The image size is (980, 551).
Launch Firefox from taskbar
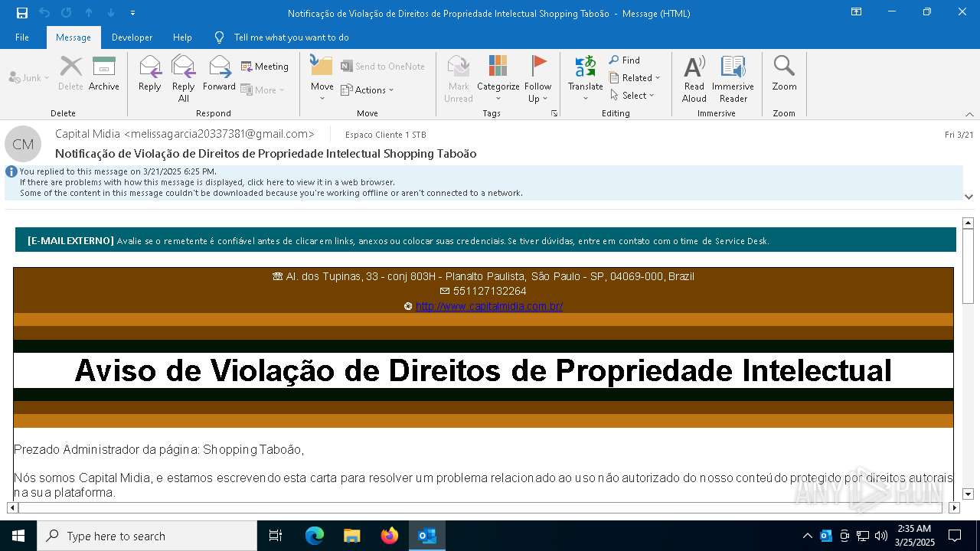pos(390,536)
